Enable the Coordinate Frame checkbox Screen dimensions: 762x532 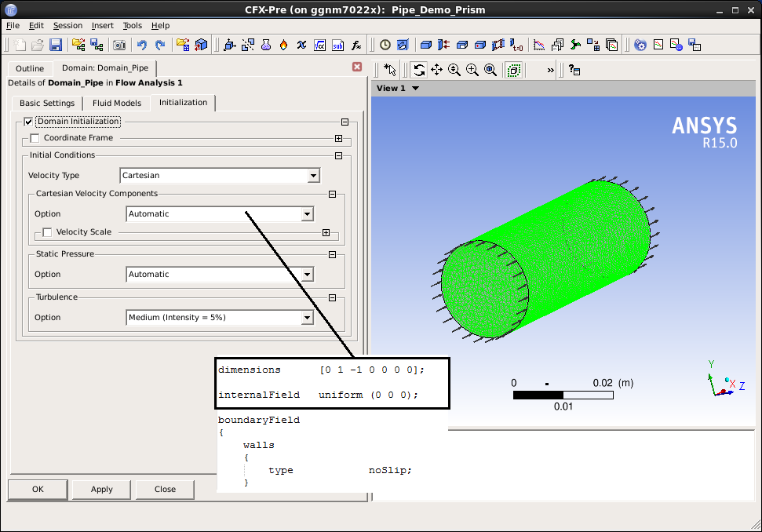[35, 138]
